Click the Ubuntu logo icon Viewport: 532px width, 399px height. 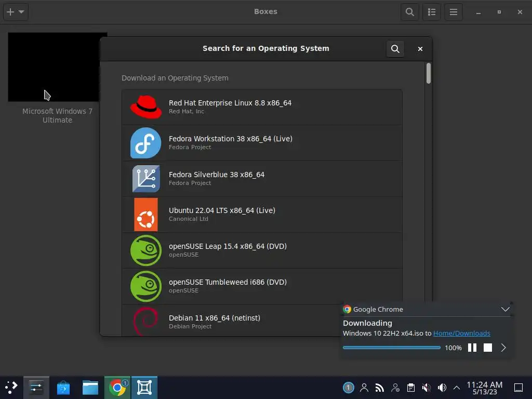coord(146,215)
